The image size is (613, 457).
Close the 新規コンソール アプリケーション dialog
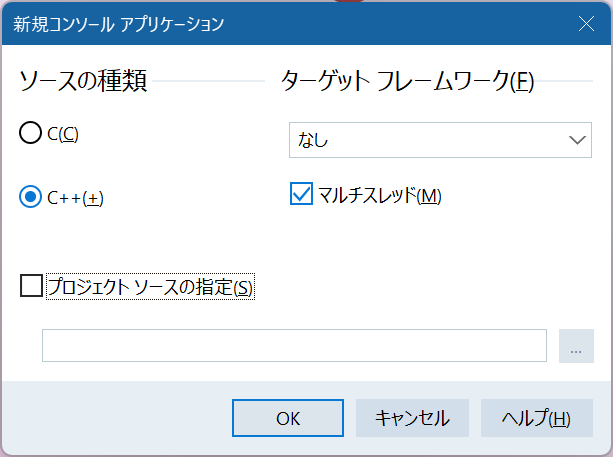coord(587,22)
